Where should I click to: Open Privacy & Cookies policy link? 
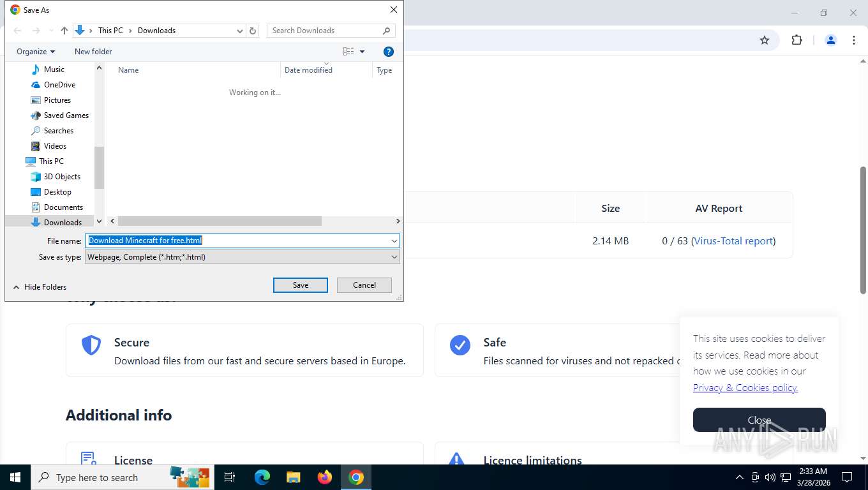pyautogui.click(x=745, y=387)
